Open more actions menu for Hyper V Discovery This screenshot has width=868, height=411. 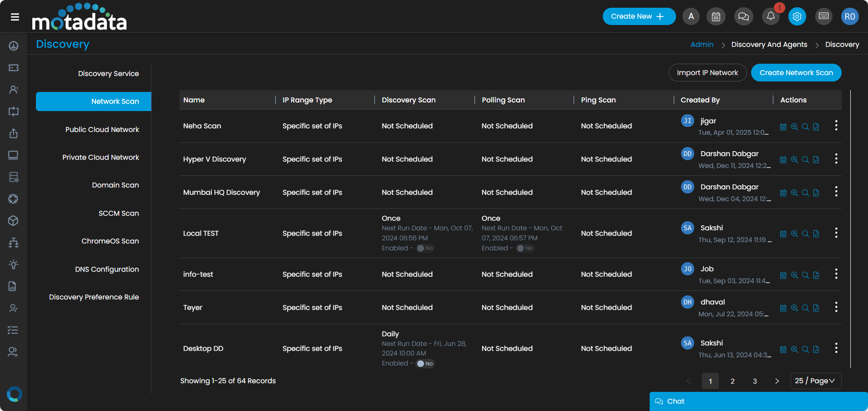pyautogui.click(x=836, y=159)
